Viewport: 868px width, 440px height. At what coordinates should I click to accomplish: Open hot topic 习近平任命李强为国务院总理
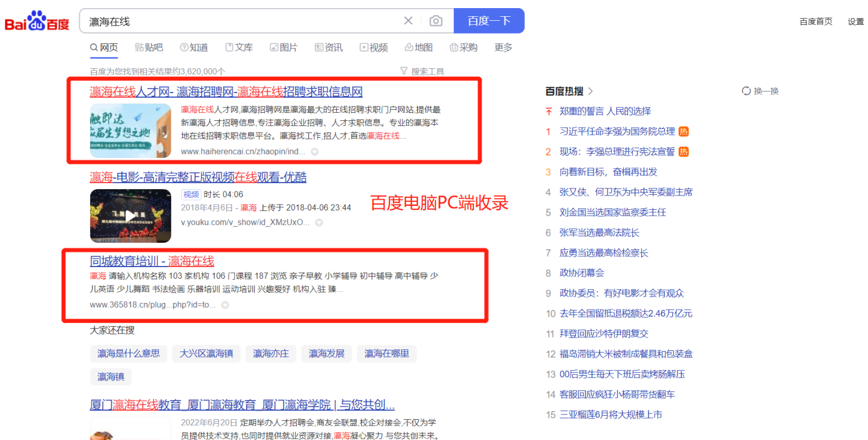(x=617, y=131)
